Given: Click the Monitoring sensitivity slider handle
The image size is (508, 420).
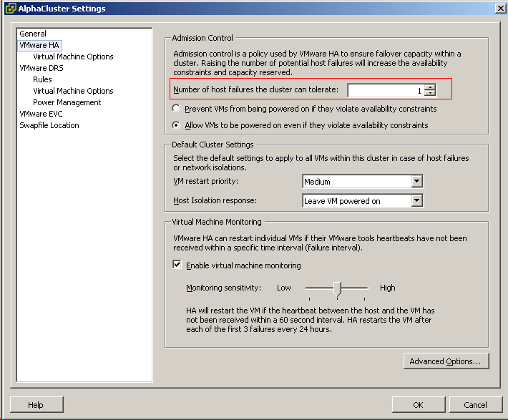Looking at the screenshot, I should tap(337, 288).
